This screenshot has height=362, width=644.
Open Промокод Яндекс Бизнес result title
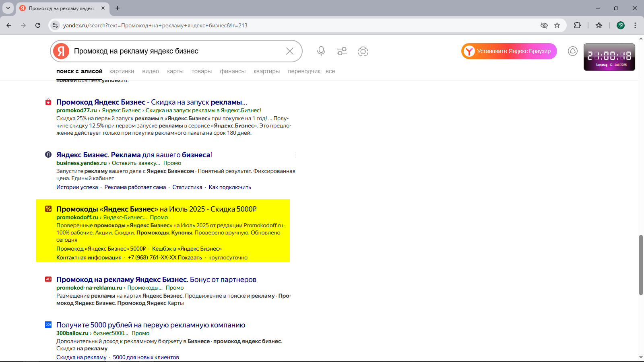[152, 102]
